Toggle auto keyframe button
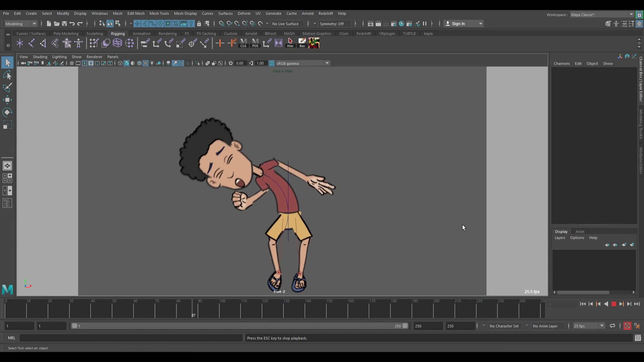 pos(627,326)
